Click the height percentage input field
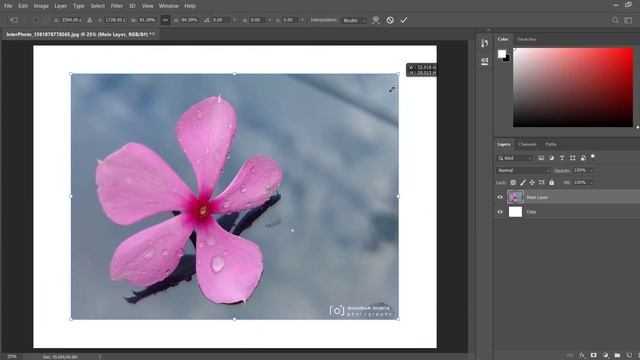The image size is (640, 360). click(x=189, y=20)
